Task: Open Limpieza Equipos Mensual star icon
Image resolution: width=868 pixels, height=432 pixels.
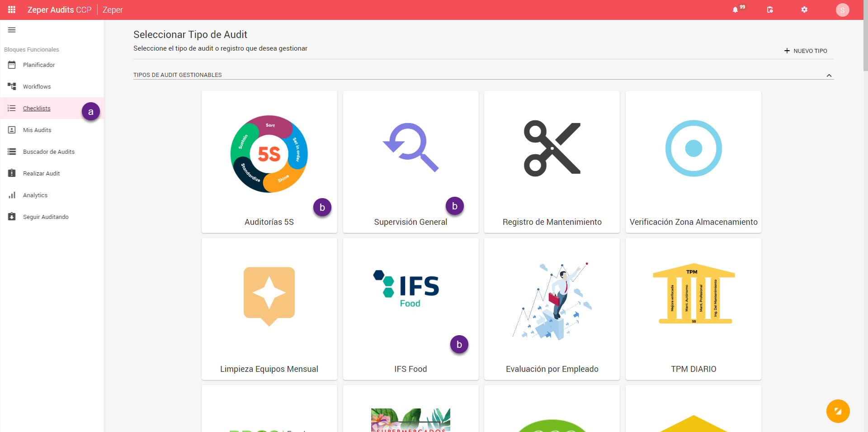Action: [x=269, y=296]
